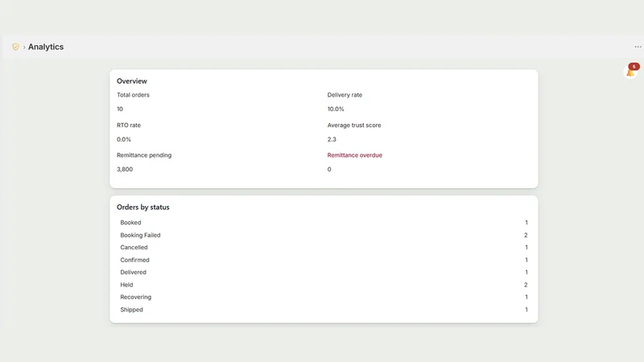Select the Recovering status row
The height and width of the screenshot is (362, 644).
pos(324,297)
